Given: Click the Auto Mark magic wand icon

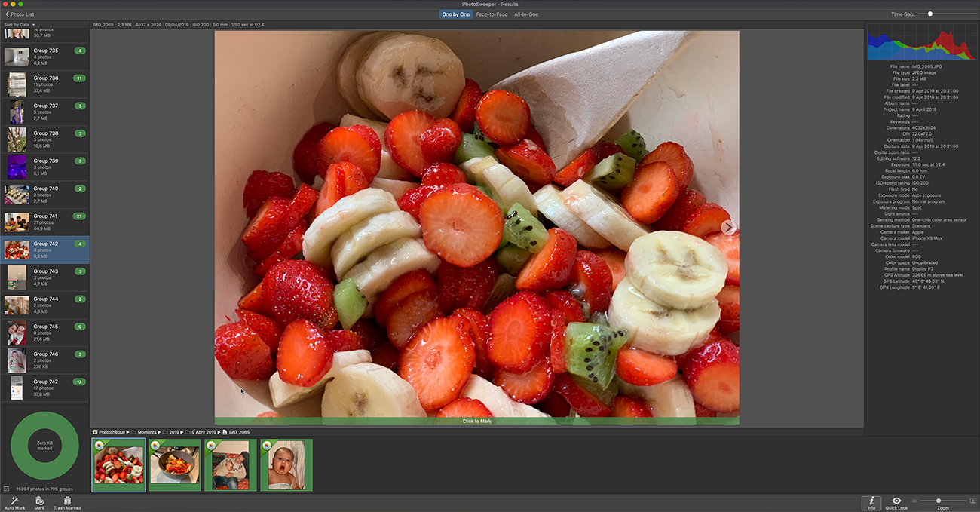Looking at the screenshot, I should (x=14, y=501).
